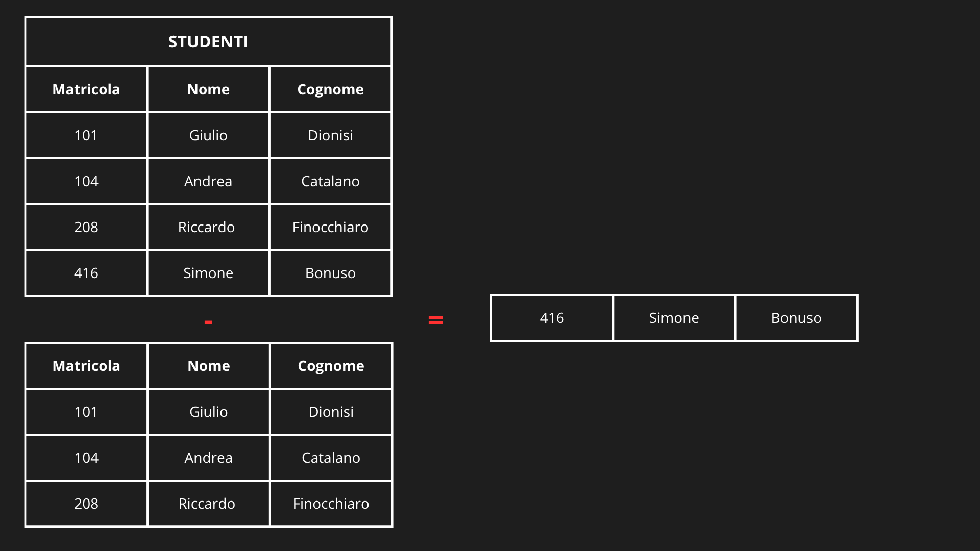
Task: Click Simone in the result row after equals
Action: (674, 318)
